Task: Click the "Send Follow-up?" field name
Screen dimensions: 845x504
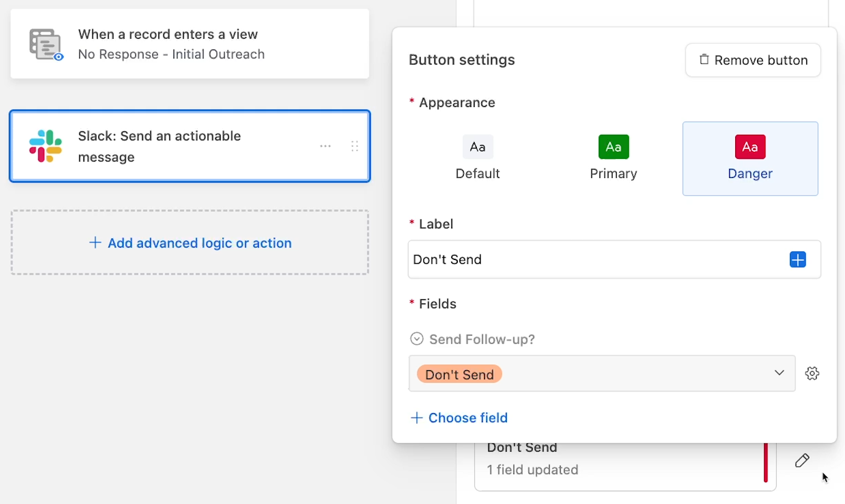Action: pyautogui.click(x=482, y=339)
